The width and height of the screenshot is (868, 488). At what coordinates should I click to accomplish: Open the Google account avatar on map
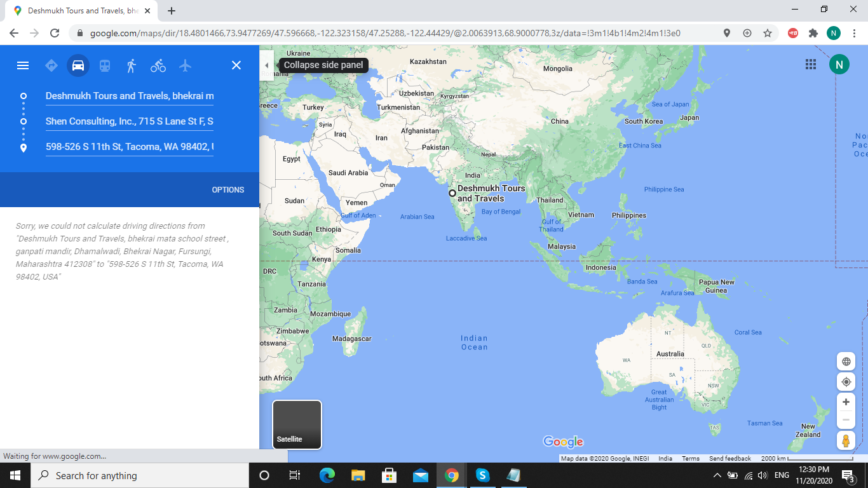tap(839, 64)
